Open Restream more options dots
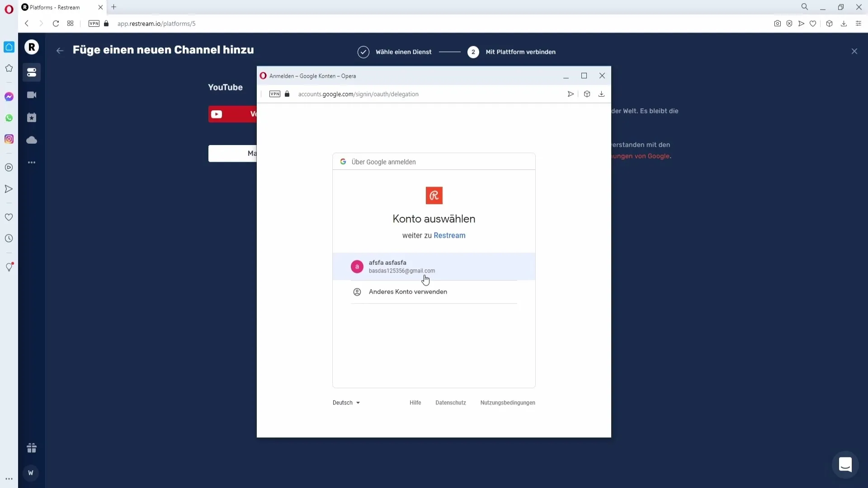868x488 pixels. [32, 163]
